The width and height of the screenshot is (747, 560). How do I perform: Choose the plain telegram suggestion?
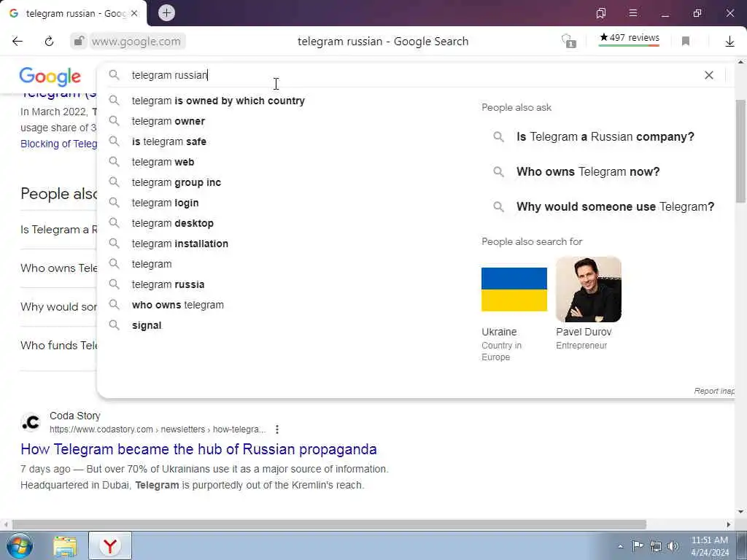point(152,264)
